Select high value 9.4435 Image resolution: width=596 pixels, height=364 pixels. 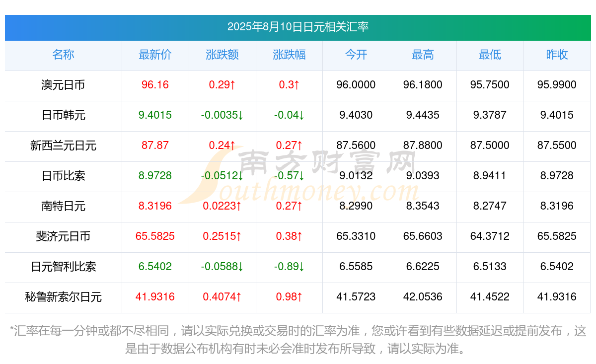(x=423, y=115)
